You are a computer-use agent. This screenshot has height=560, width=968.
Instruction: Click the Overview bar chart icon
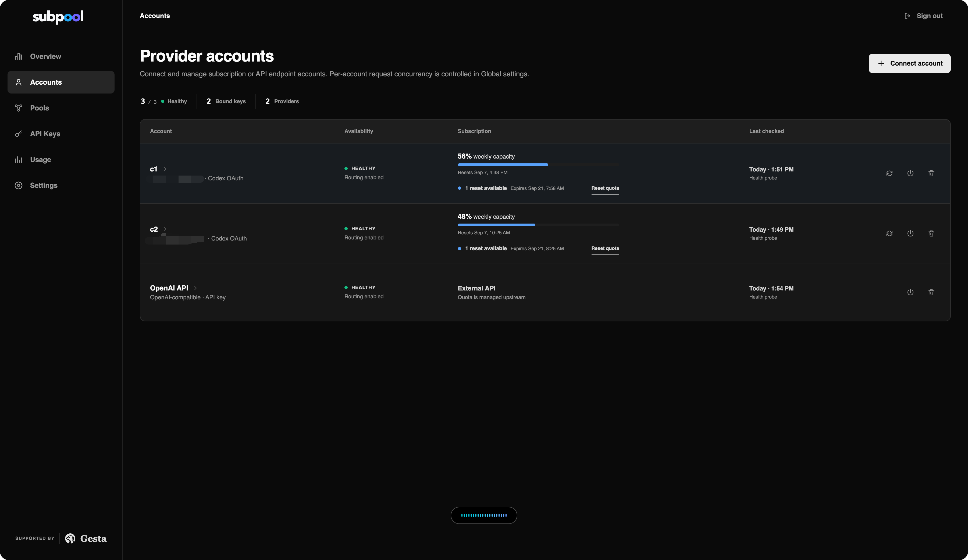point(19,56)
